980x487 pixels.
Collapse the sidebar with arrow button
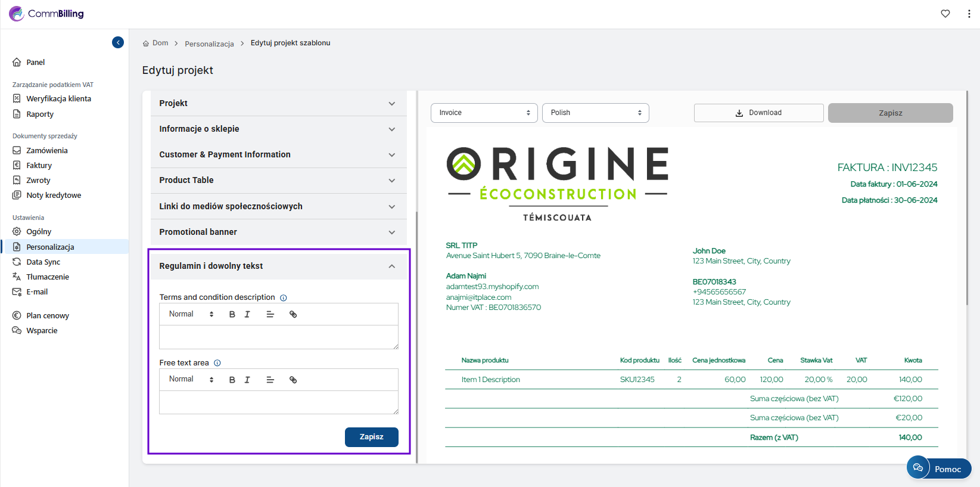(118, 42)
